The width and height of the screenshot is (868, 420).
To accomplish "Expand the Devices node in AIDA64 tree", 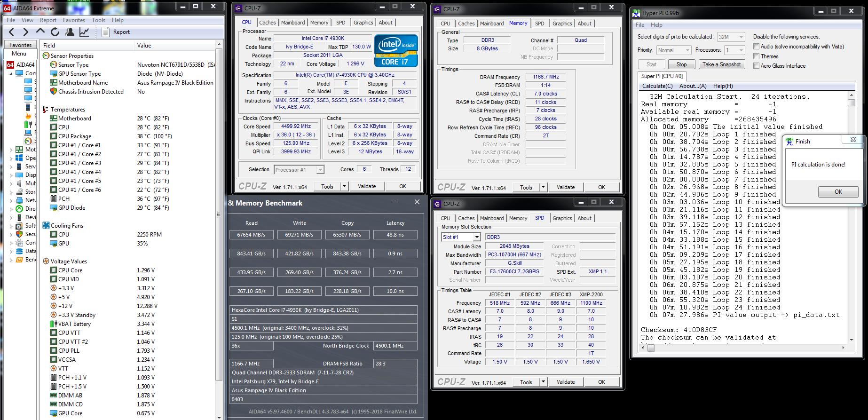I will click(11, 217).
